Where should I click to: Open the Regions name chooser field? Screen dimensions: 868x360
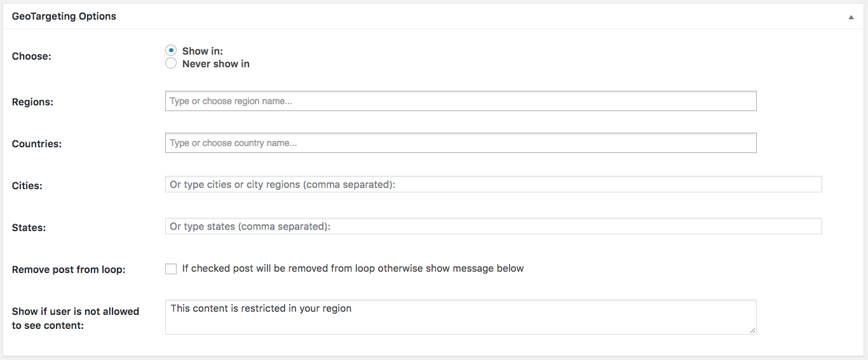click(x=460, y=101)
